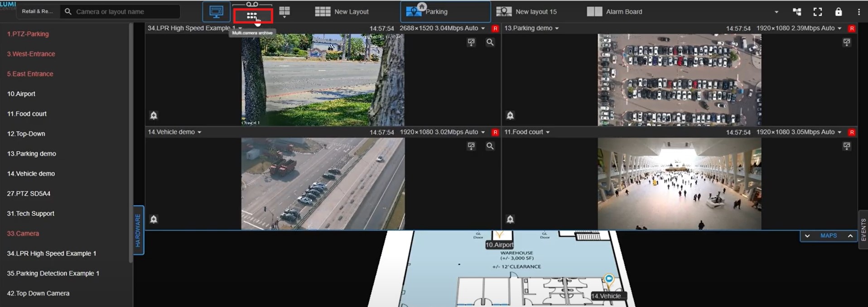Viewport: 868px width, 307px height.
Task: Click alarm bell icon on Vehicle demo feed
Action: click(154, 219)
